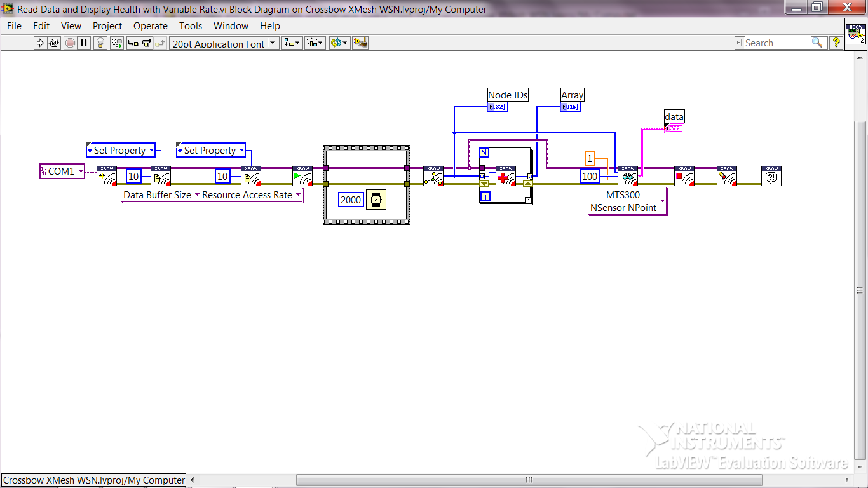Open the first Set Property selector
The image size is (868, 488).
pyautogui.click(x=121, y=151)
